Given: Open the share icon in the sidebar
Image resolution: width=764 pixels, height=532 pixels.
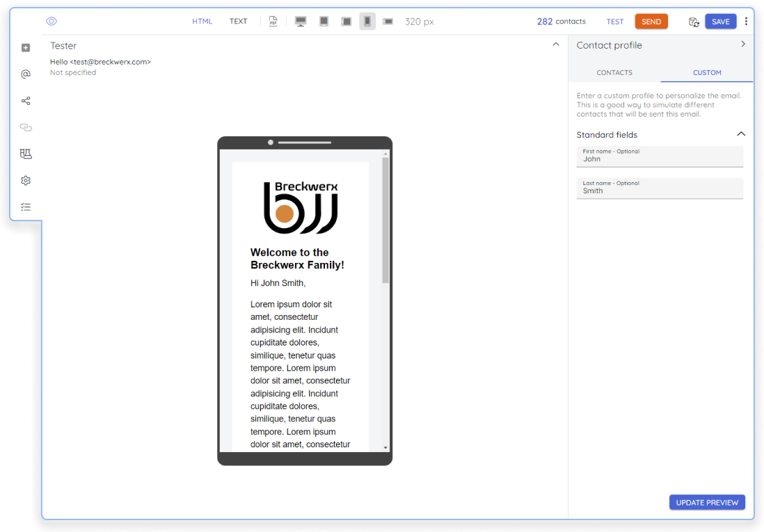Looking at the screenshot, I should click(26, 101).
